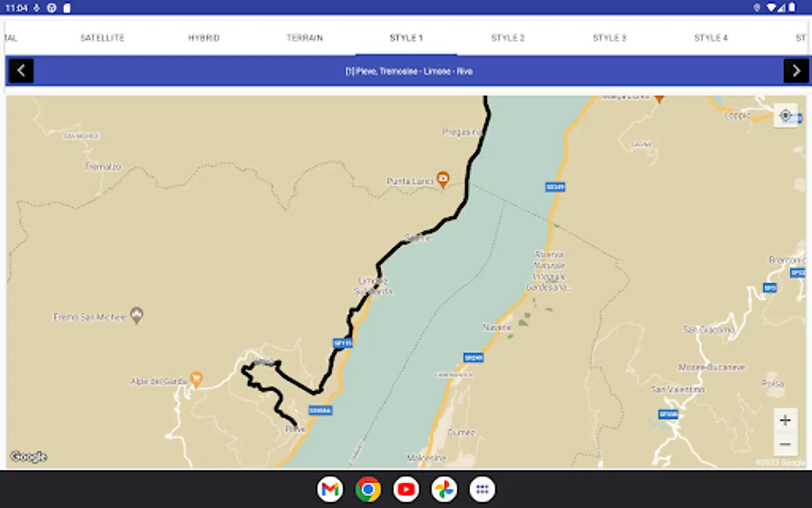Click the Pregasina map label
Image resolution: width=812 pixels, height=508 pixels.
tap(462, 132)
